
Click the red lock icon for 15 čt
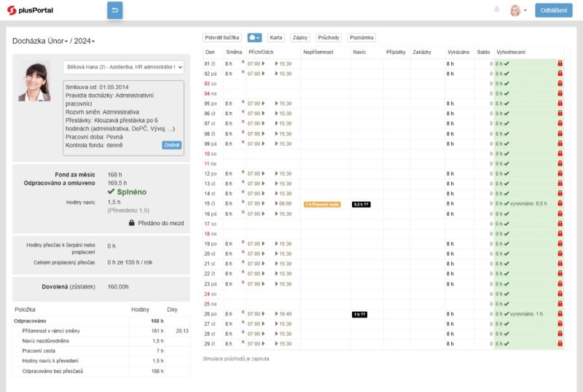[560, 203]
